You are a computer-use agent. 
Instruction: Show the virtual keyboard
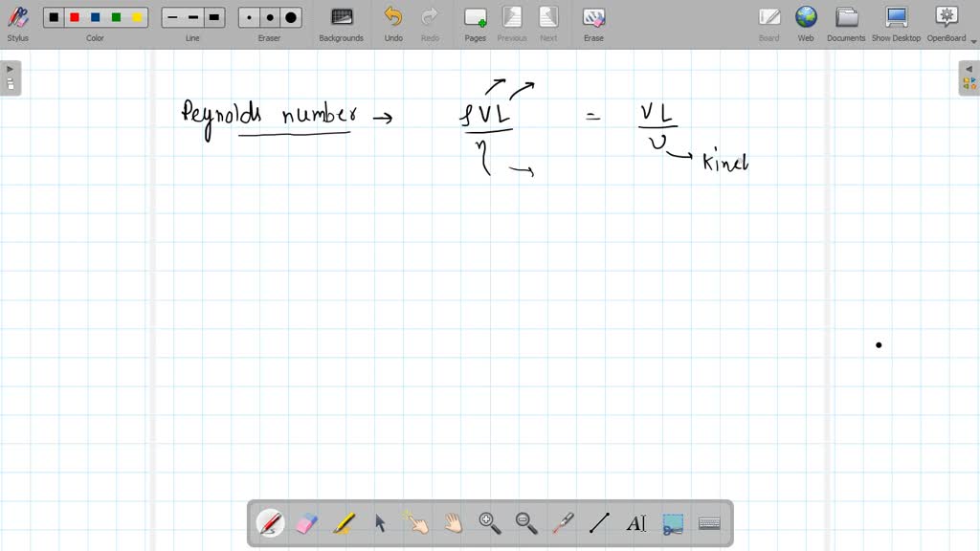[708, 523]
